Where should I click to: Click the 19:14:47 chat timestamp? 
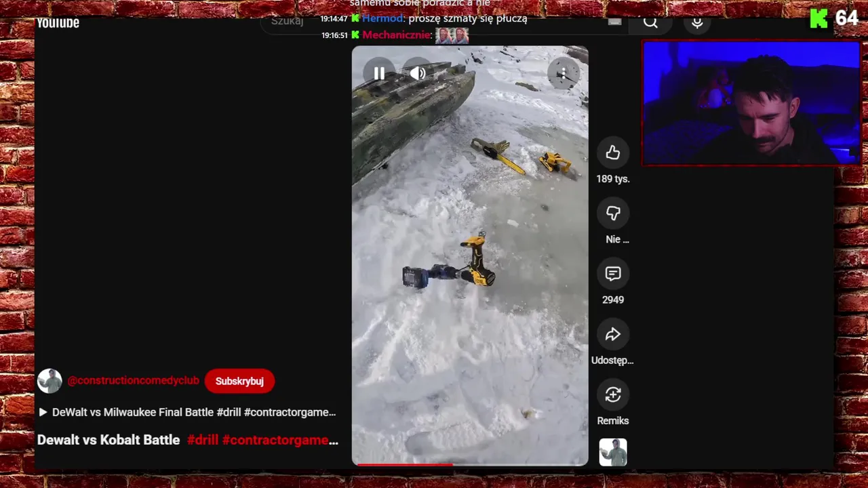[x=334, y=19]
